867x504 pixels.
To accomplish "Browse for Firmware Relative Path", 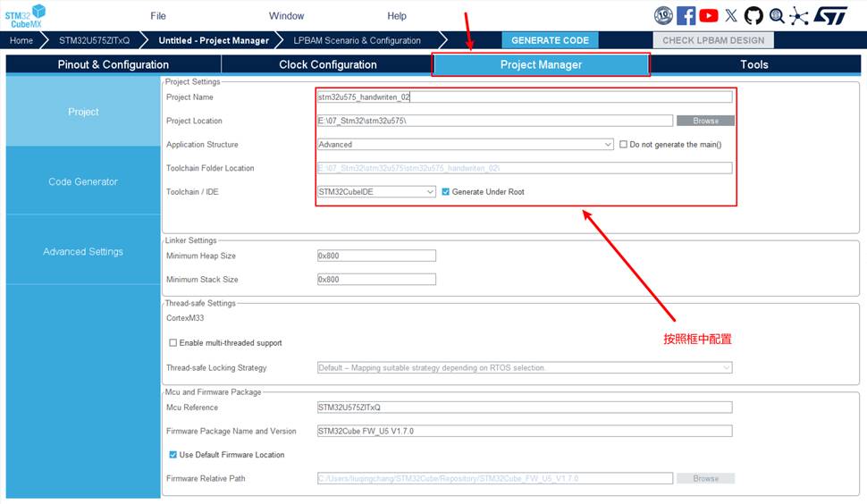I will click(x=705, y=478).
